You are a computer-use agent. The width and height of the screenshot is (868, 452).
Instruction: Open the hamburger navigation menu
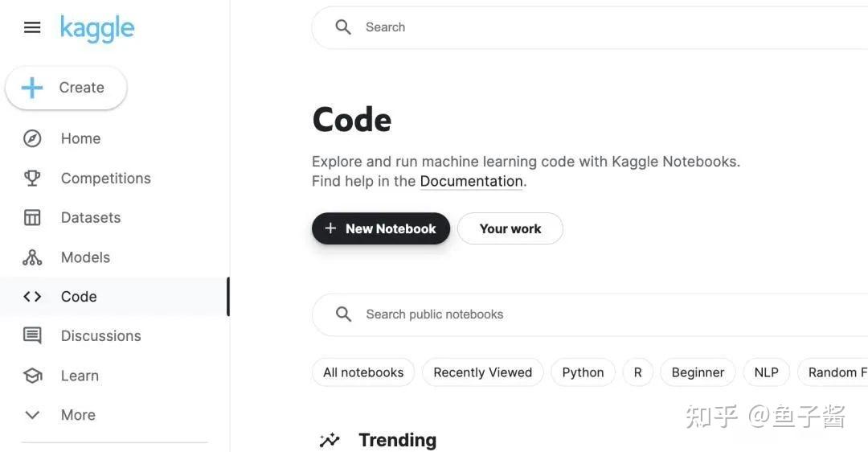tap(32, 28)
